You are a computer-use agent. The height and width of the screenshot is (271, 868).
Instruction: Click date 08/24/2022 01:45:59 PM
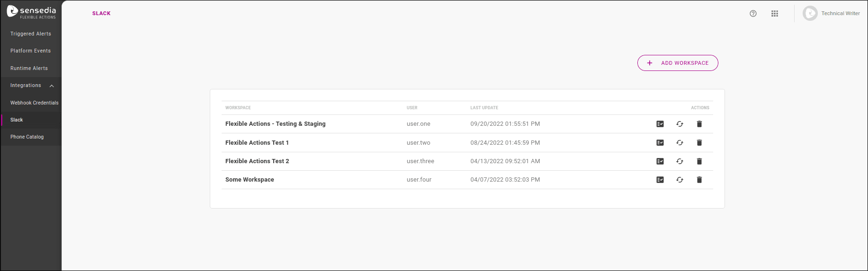505,142
